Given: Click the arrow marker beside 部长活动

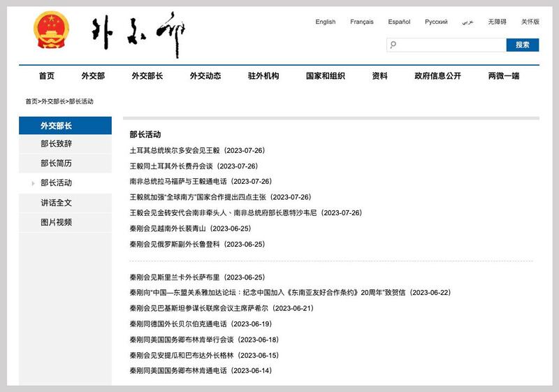Looking at the screenshot, I should click(x=33, y=183).
